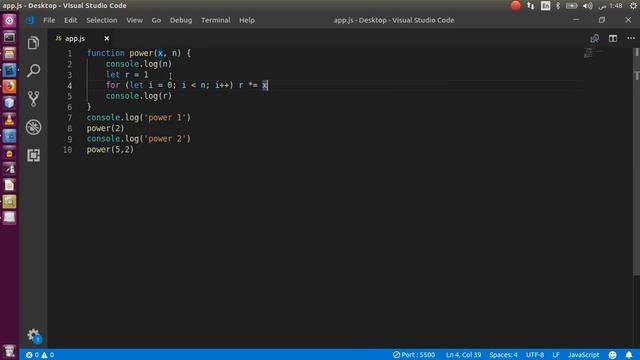Open the View menu
The image size is (640, 360).
134,20
